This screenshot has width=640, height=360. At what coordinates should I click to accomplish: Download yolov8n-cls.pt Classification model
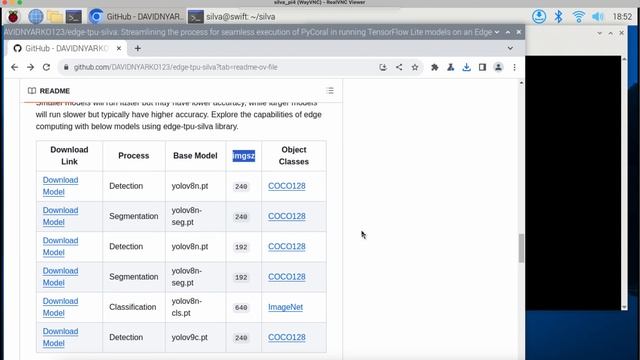(60, 307)
